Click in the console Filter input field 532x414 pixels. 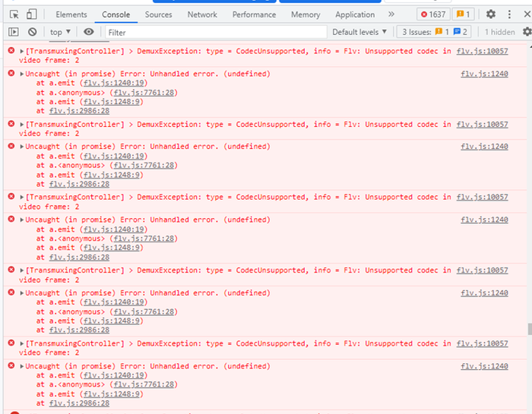pyautogui.click(x=213, y=32)
